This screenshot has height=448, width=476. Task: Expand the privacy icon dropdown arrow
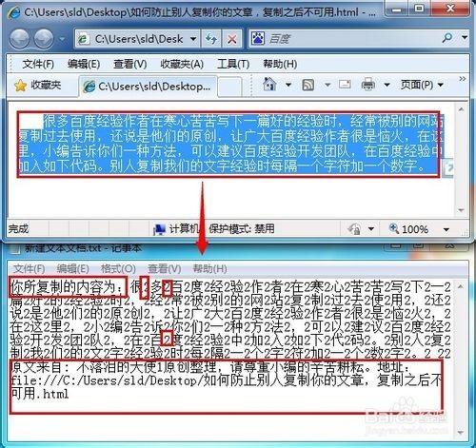371,228
